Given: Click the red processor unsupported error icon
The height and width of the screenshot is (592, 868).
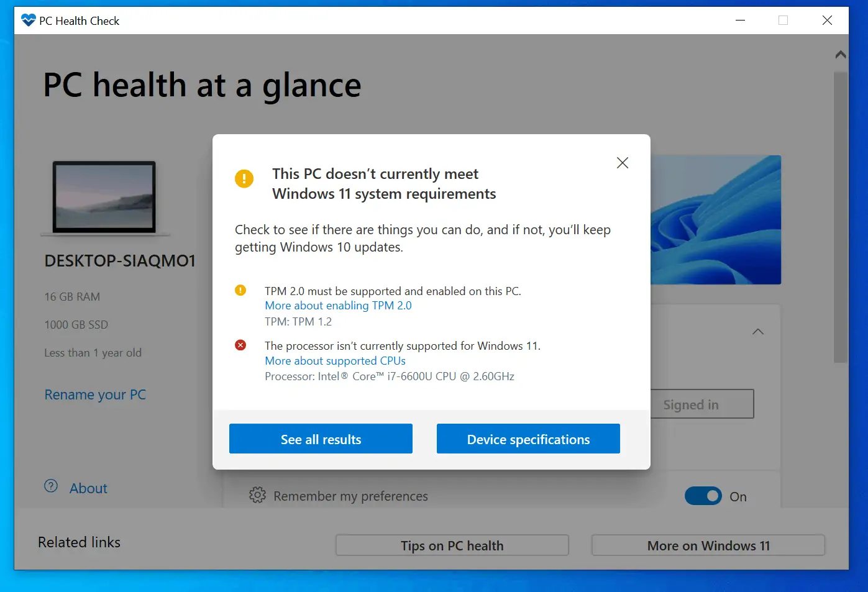Looking at the screenshot, I should (240, 345).
